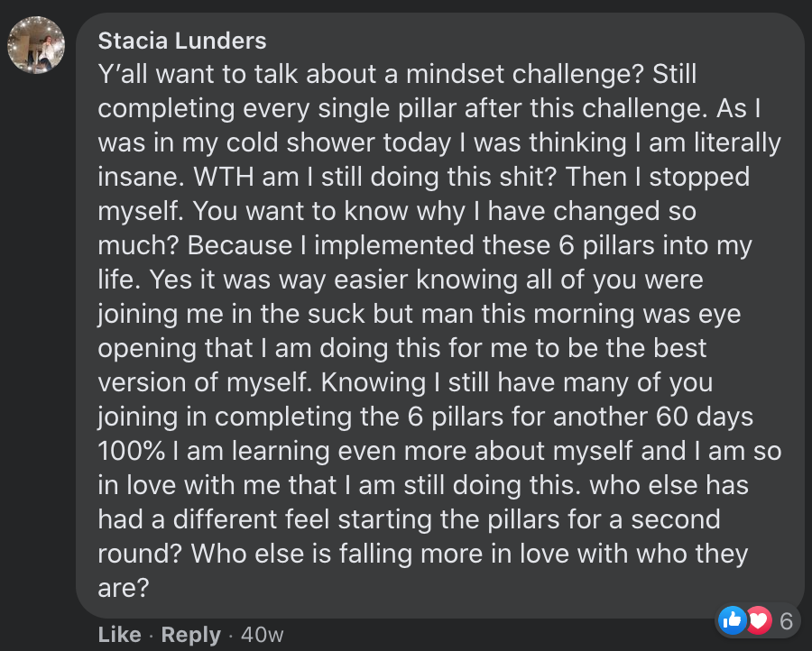The width and height of the screenshot is (812, 651).
Task: Click the word "WTH" in the comment
Action: click(x=223, y=177)
